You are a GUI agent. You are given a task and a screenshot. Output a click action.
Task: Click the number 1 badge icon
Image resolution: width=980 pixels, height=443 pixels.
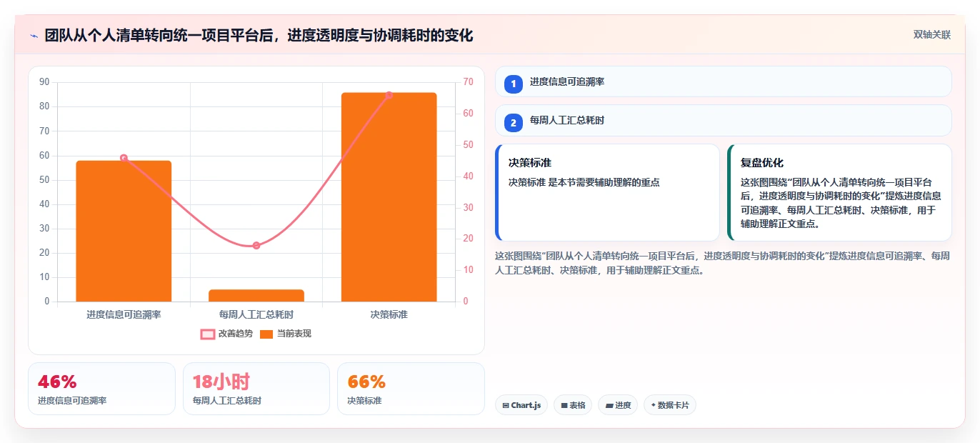(513, 84)
